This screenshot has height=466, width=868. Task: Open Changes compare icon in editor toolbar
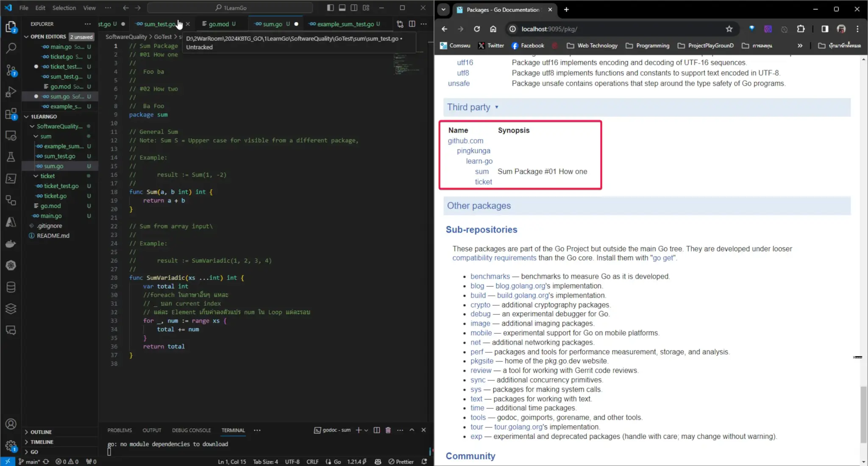coord(400,24)
